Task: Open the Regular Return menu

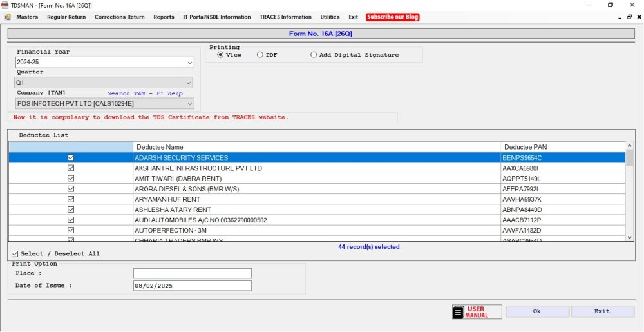Action: pyautogui.click(x=66, y=17)
